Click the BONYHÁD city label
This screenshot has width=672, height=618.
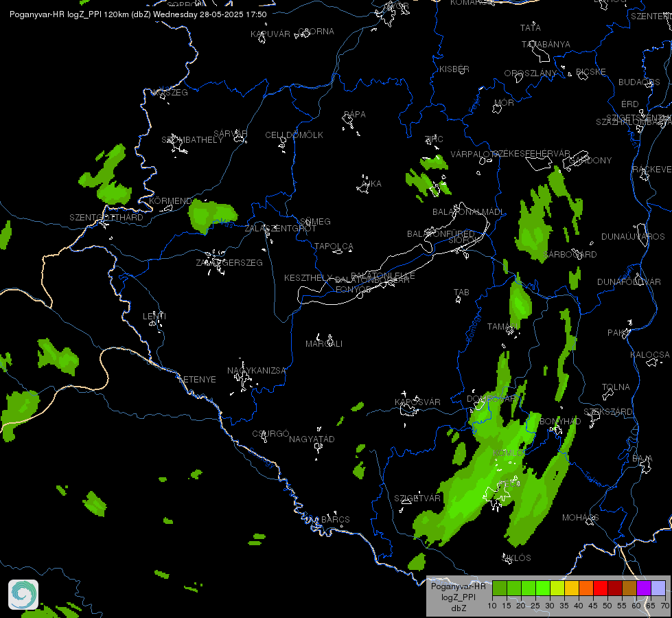coord(560,422)
